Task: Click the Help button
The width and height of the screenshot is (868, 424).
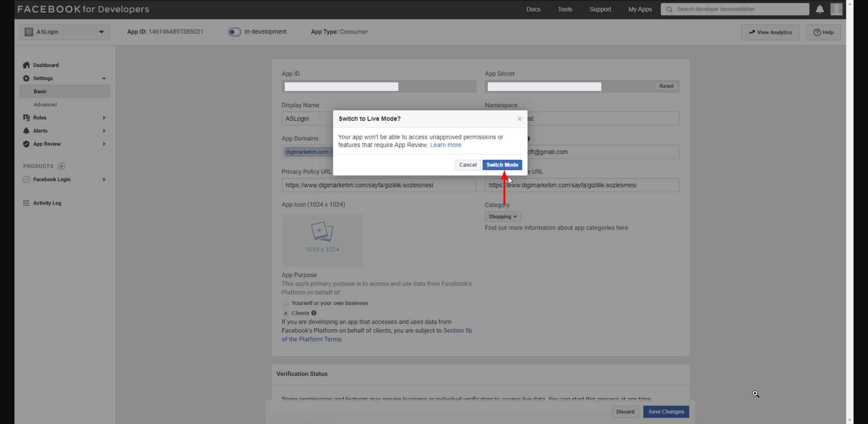Action: [x=823, y=32]
